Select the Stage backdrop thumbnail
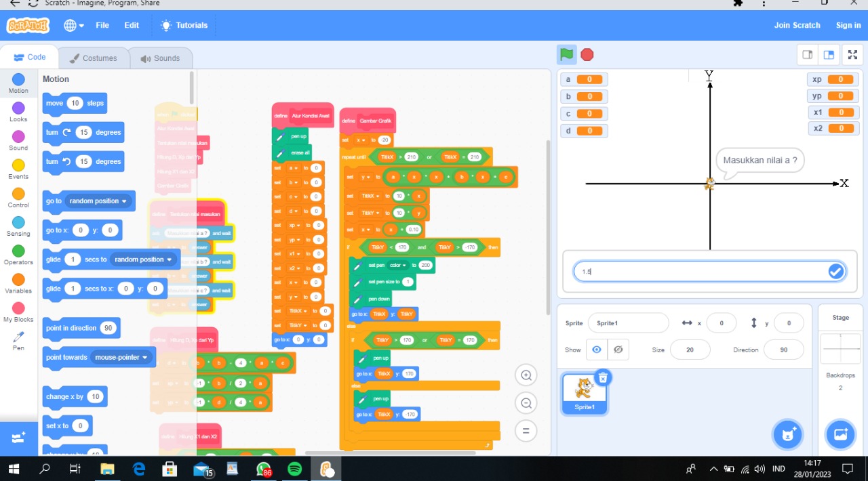The height and width of the screenshot is (481, 868). [x=840, y=349]
